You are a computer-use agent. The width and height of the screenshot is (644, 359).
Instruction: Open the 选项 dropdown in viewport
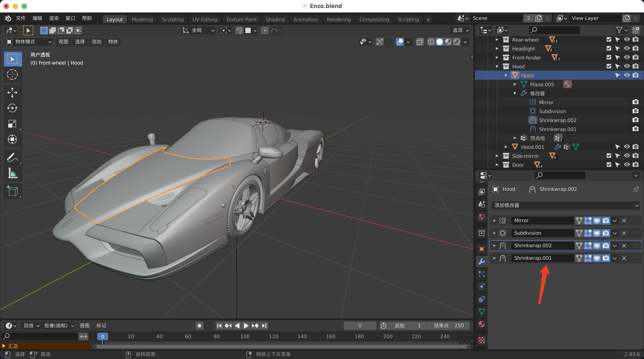click(460, 30)
